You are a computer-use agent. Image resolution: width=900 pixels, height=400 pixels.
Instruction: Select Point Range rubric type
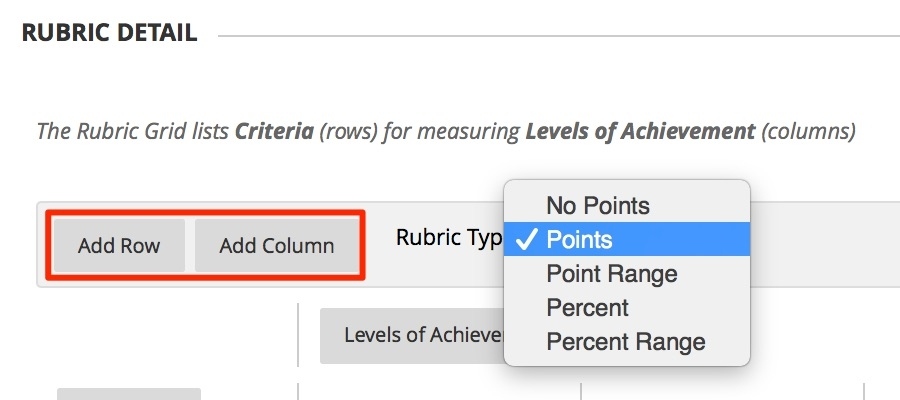pyautogui.click(x=611, y=274)
